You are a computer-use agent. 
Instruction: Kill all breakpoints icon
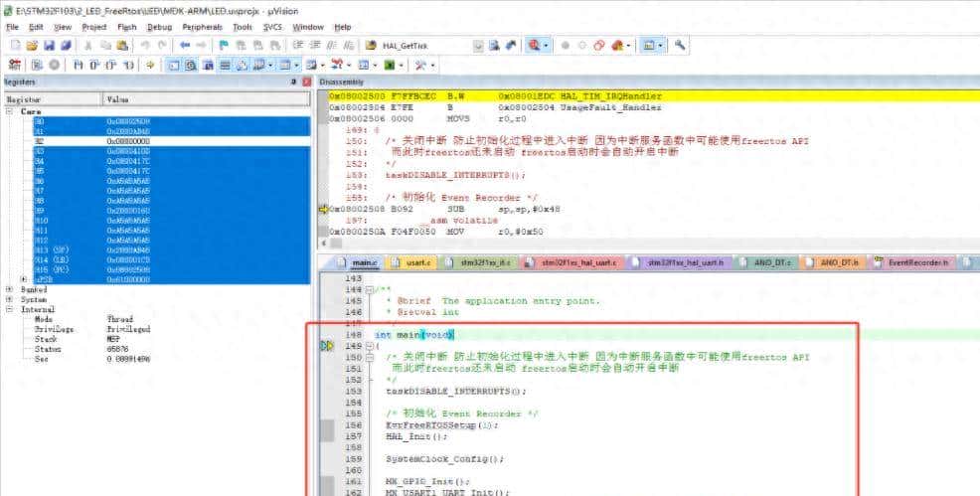pos(617,46)
